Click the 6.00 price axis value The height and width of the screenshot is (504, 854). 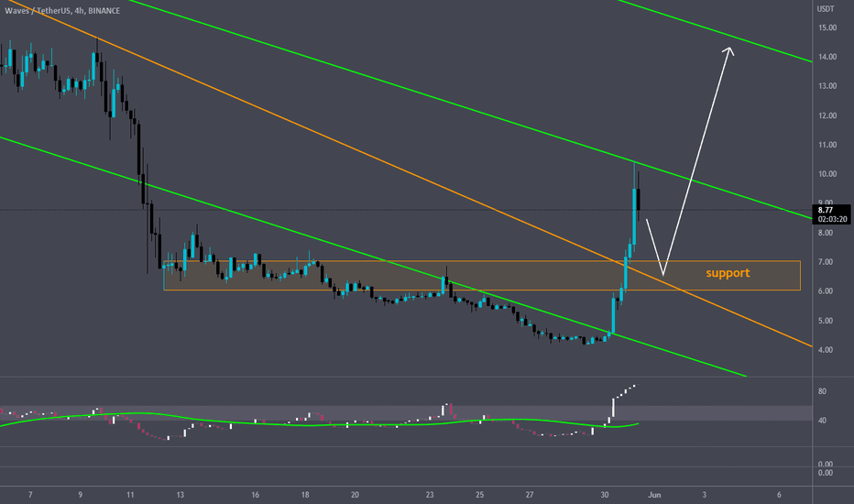[826, 291]
